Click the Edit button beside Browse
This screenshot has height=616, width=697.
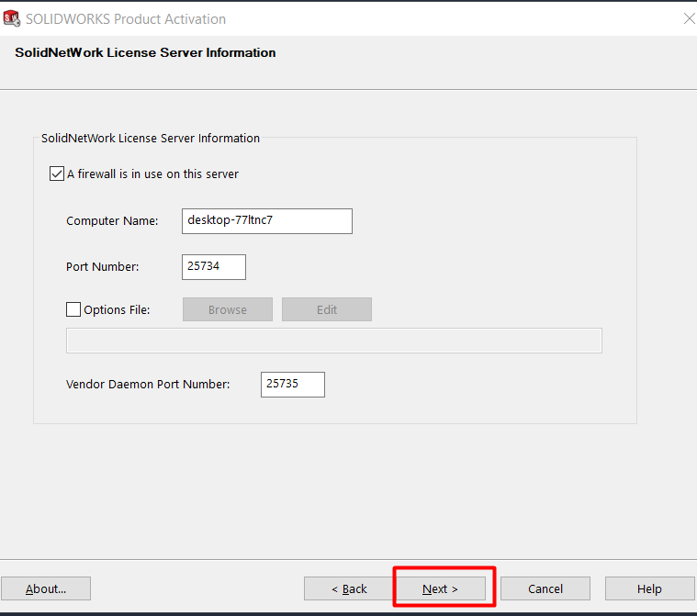click(x=326, y=310)
